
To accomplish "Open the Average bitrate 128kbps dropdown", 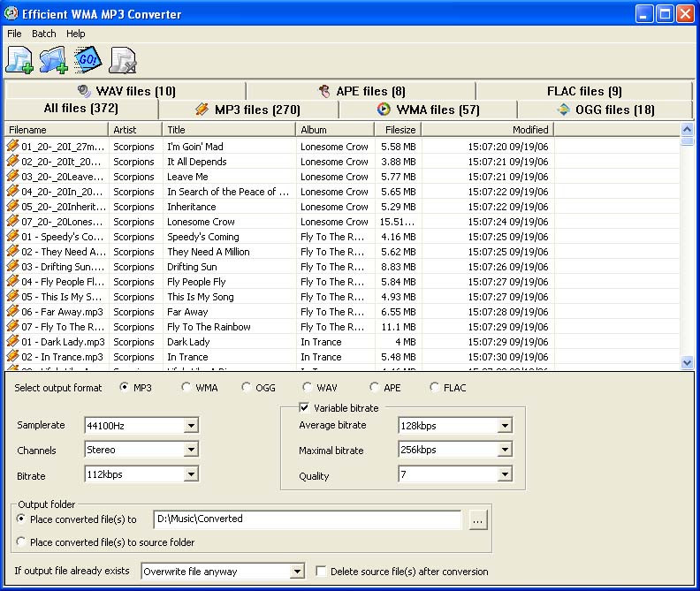I will (x=505, y=426).
